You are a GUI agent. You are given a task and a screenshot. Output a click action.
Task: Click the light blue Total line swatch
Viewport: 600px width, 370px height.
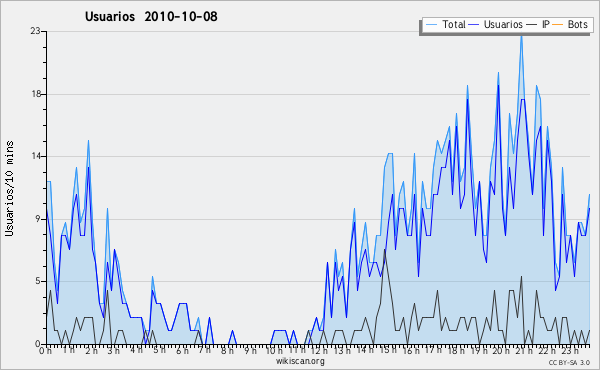pyautogui.click(x=431, y=25)
